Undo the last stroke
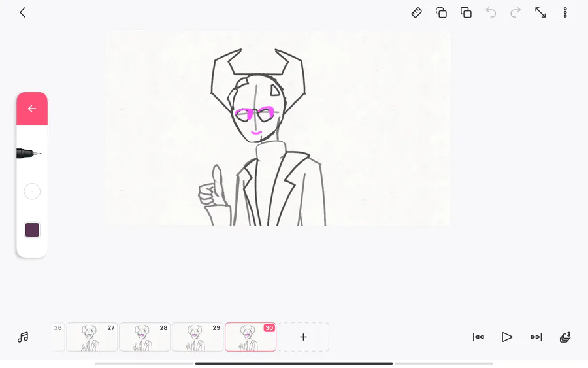Screen dimensions: 588x368 coord(491,12)
